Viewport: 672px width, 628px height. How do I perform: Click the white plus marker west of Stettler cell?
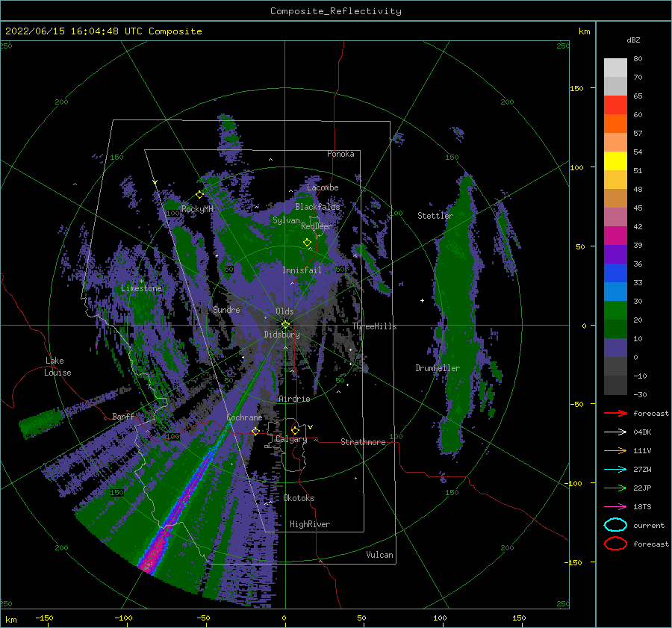pyautogui.click(x=422, y=300)
